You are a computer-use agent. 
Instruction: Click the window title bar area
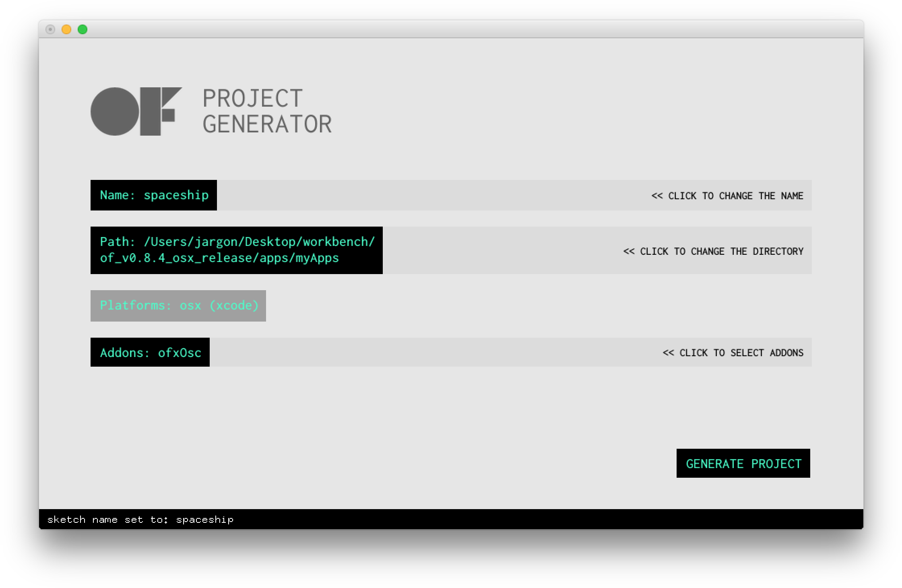[443, 30]
